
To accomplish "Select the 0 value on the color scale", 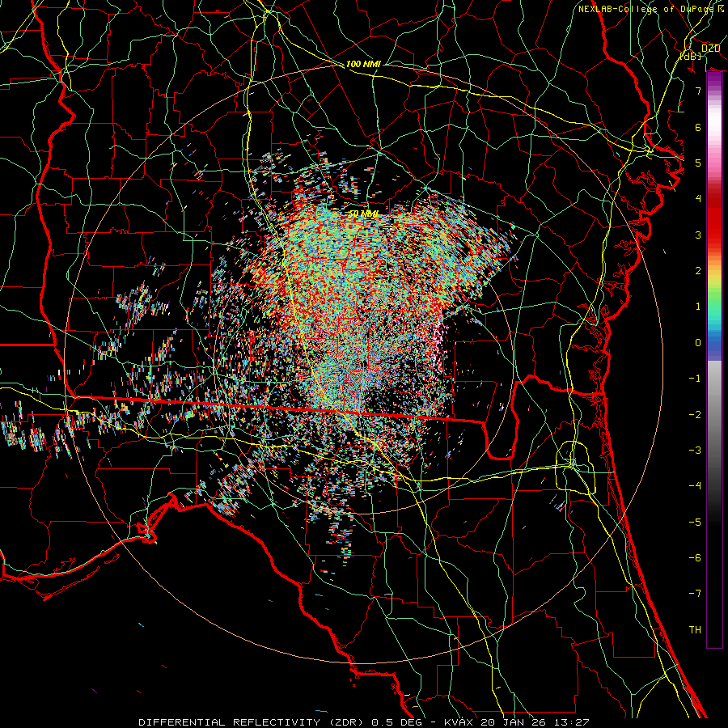I will (698, 343).
